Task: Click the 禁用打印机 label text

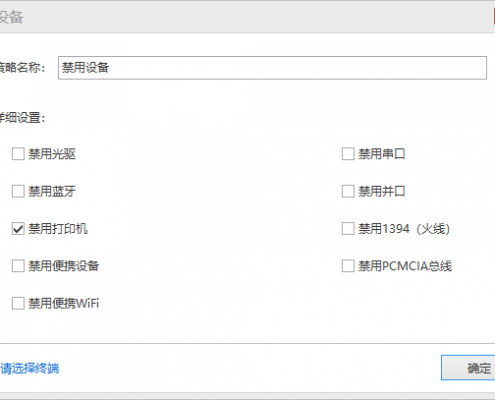Action: point(58,229)
